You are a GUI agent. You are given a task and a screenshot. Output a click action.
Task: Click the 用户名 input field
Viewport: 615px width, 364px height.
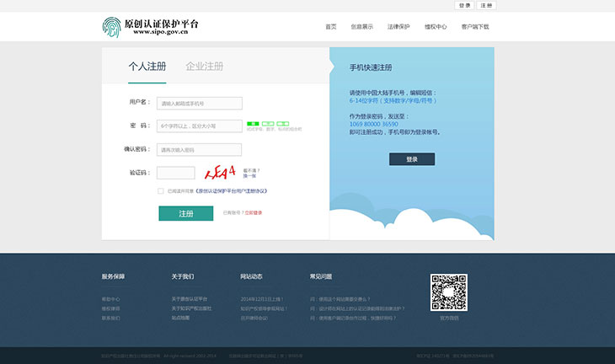[x=199, y=104]
